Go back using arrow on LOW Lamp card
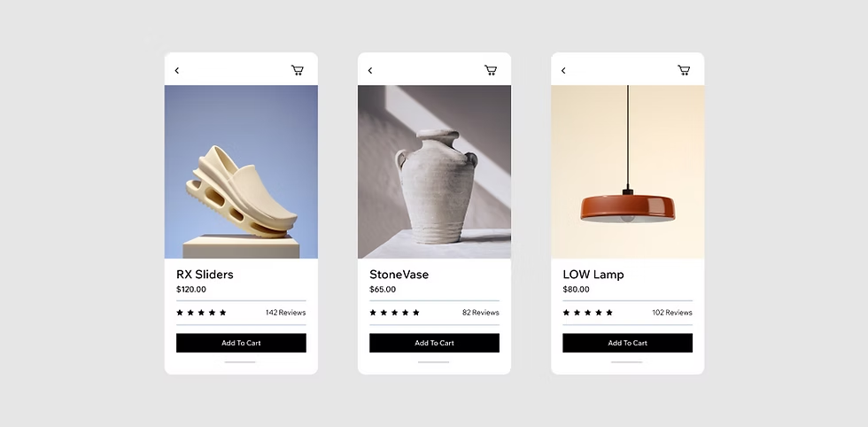868x427 pixels. pyautogui.click(x=563, y=70)
